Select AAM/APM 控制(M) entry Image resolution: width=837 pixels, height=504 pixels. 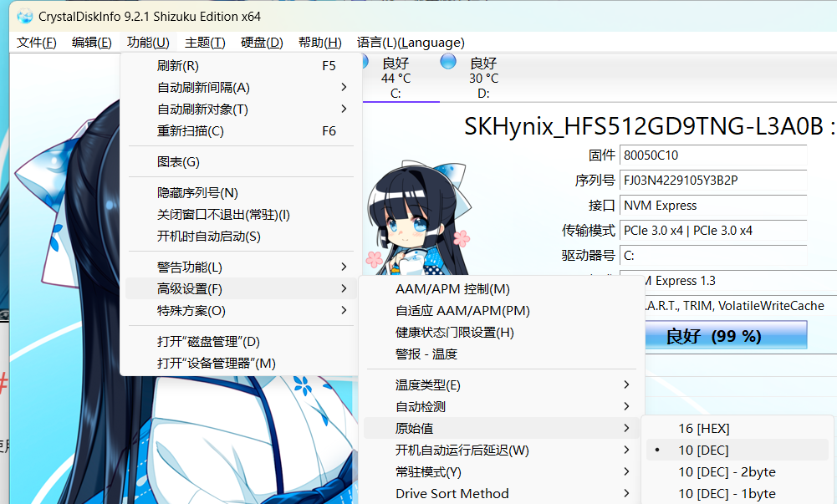pyautogui.click(x=501, y=288)
